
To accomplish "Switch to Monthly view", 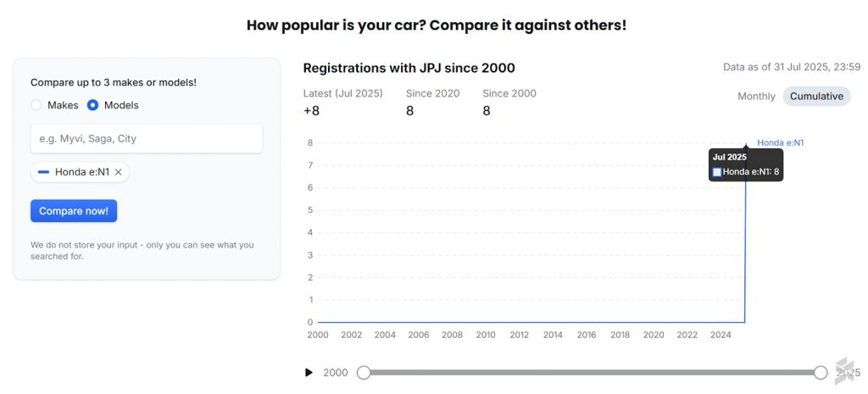I will tap(756, 96).
